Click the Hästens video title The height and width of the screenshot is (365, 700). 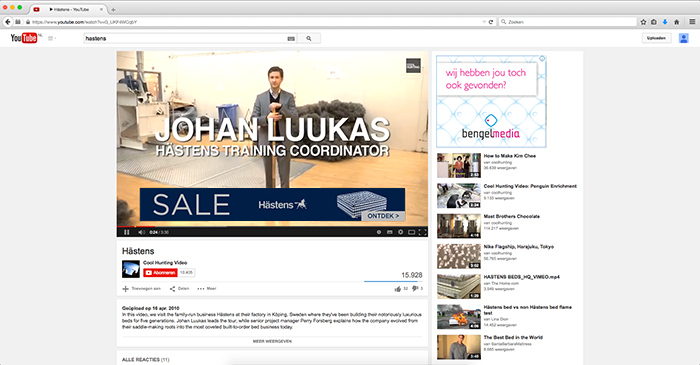click(x=138, y=251)
